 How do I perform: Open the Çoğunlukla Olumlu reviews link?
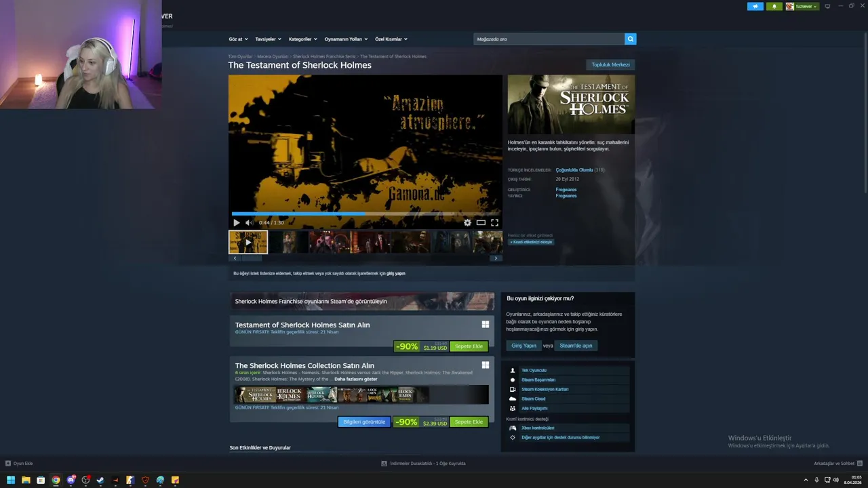574,170
